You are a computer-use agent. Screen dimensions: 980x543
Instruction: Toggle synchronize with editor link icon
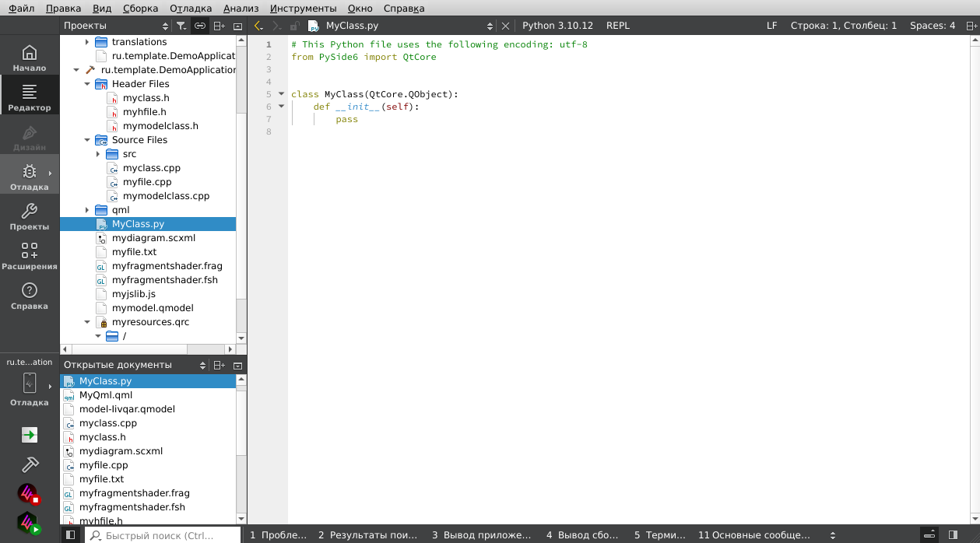pyautogui.click(x=200, y=26)
